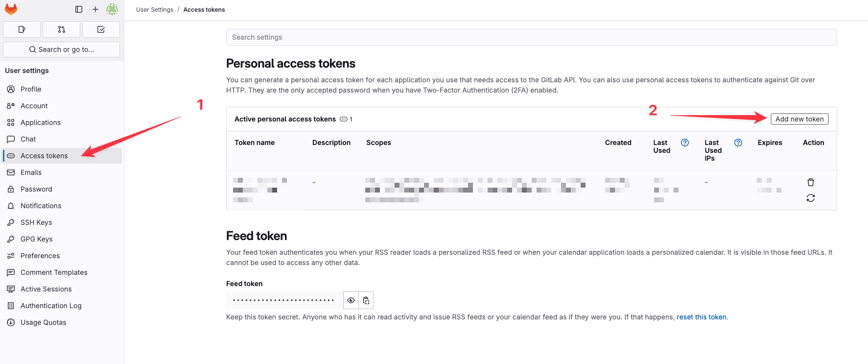
Task: Rotate the token with the refresh icon
Action: pyautogui.click(x=811, y=198)
